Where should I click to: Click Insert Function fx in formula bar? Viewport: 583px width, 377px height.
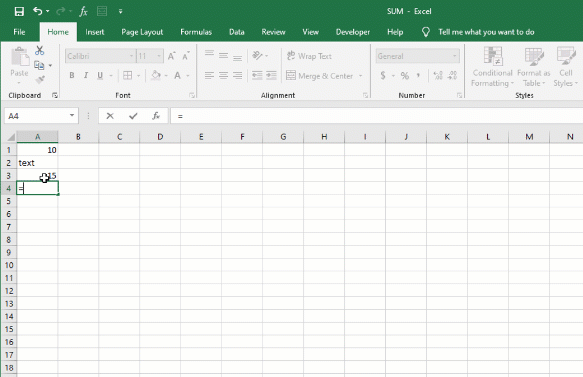[156, 116]
